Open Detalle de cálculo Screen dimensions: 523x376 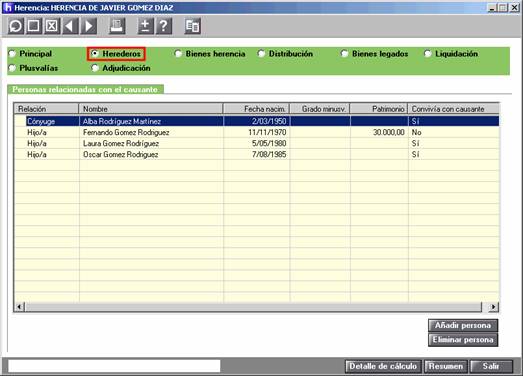[383, 366]
